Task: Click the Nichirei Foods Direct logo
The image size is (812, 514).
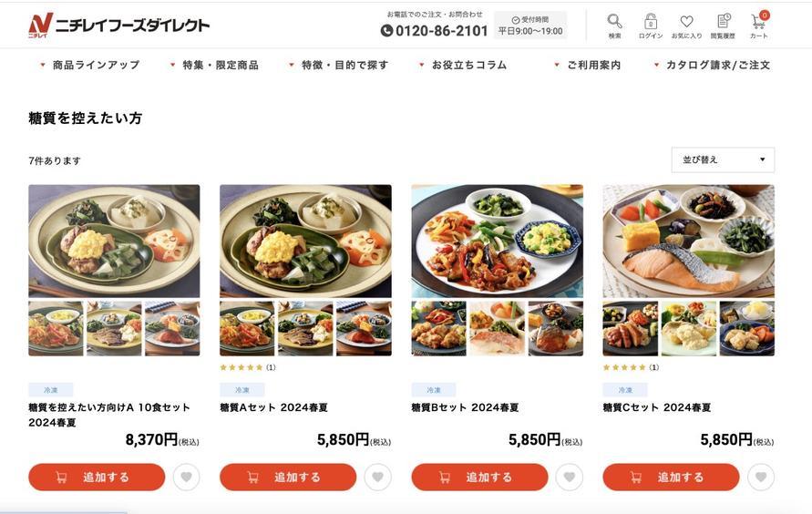Action: [x=119, y=25]
